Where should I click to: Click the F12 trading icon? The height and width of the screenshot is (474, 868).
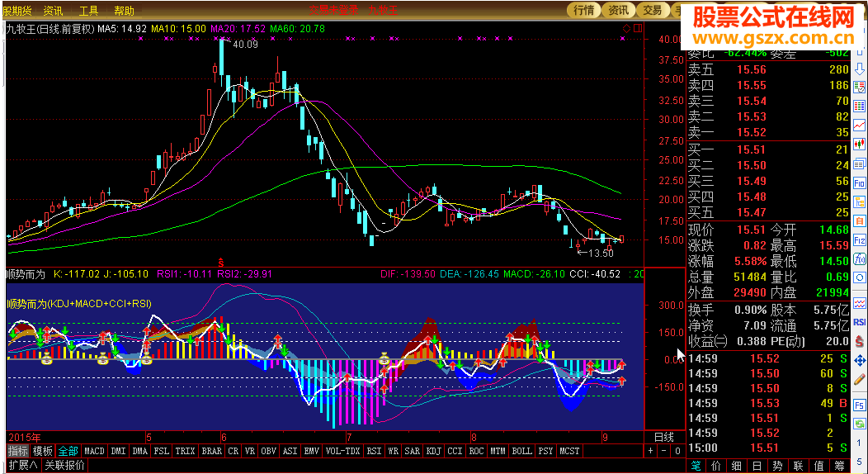(860, 240)
